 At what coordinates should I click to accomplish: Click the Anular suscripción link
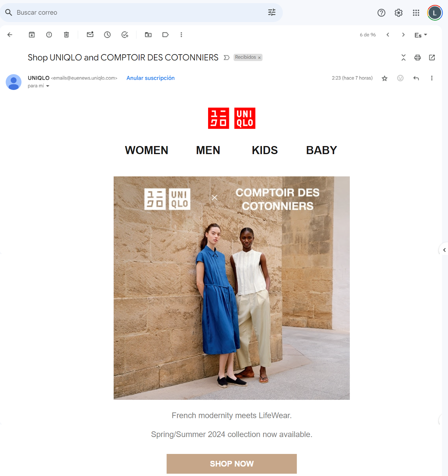coord(150,78)
